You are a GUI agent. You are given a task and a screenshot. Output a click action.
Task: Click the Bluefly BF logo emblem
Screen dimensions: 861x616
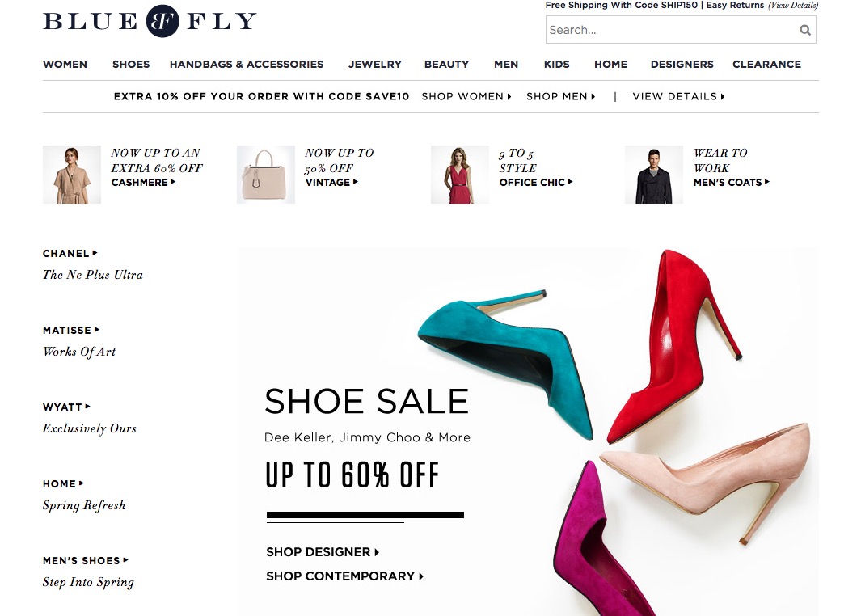coord(162,21)
